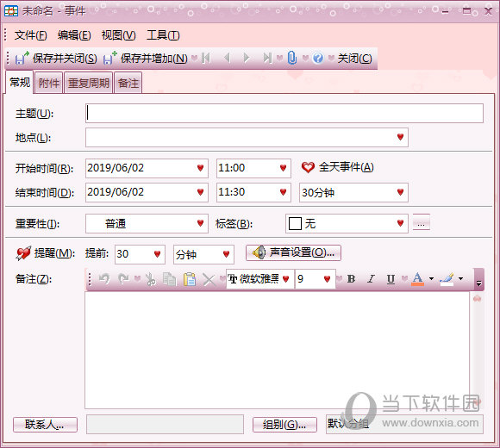Open the importance (重要性) 普通 dropdown

[x=200, y=223]
